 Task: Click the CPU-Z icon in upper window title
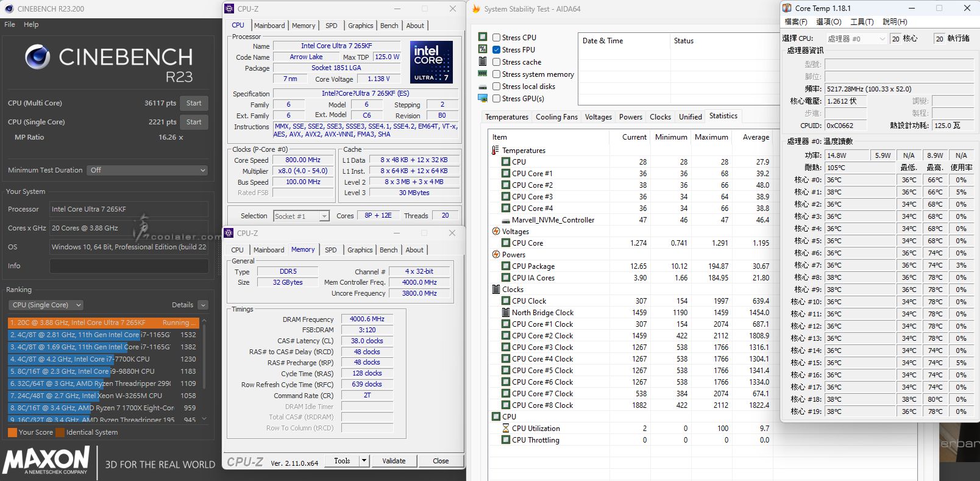click(x=229, y=9)
